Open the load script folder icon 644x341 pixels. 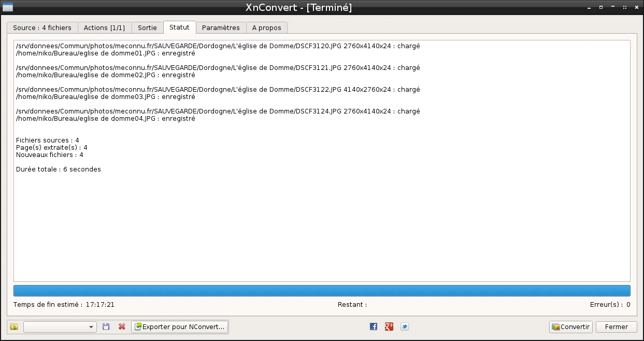click(14, 327)
